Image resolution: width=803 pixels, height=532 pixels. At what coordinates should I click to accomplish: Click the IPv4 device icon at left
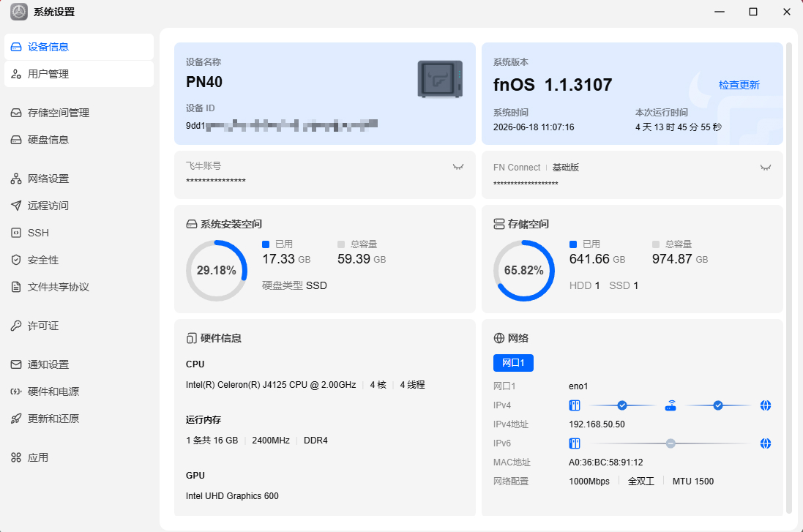[575, 405]
